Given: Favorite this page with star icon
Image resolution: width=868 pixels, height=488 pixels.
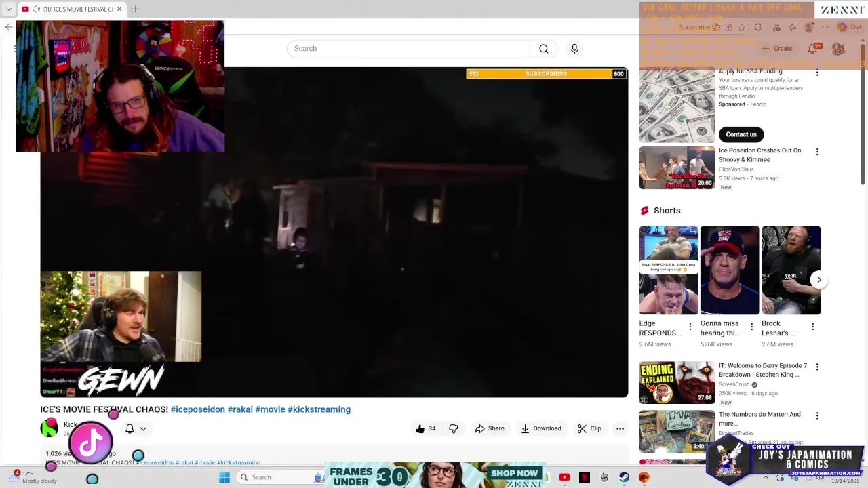Looking at the screenshot, I should tap(741, 27).
